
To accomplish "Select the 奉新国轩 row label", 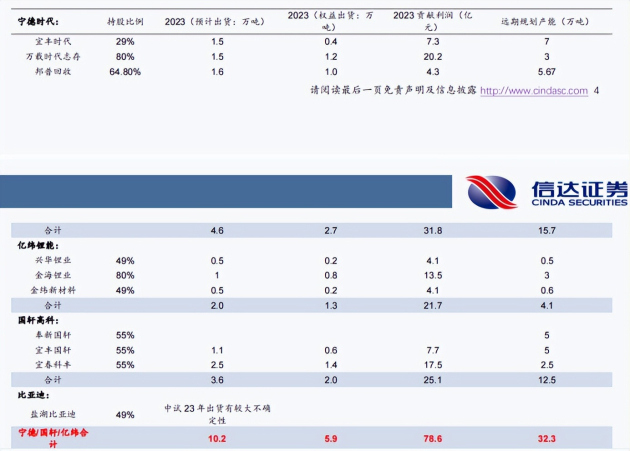I will [x=53, y=335].
